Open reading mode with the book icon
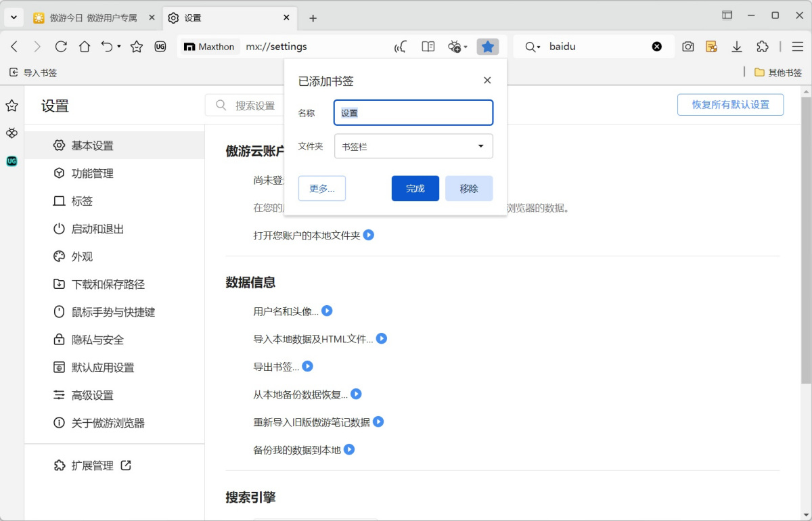Screen dimensions: 812x521 [x=428, y=46]
